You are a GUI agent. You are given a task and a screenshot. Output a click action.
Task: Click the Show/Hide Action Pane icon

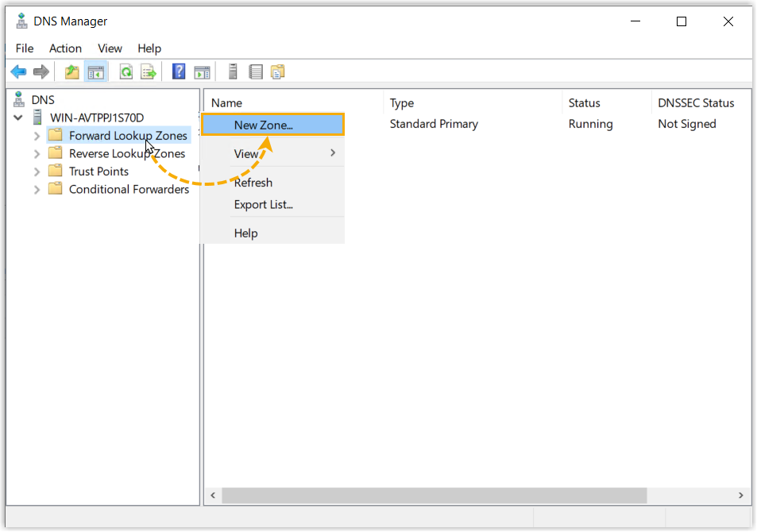(203, 72)
